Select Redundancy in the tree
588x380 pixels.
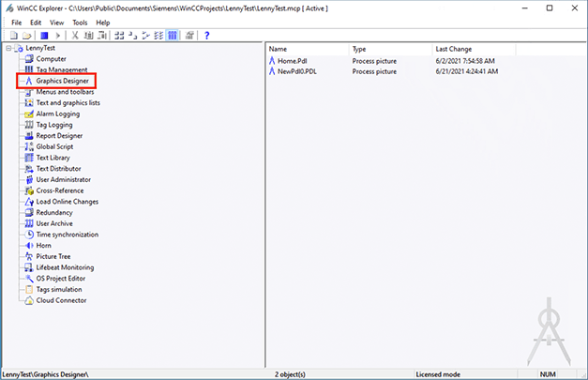[x=54, y=212]
